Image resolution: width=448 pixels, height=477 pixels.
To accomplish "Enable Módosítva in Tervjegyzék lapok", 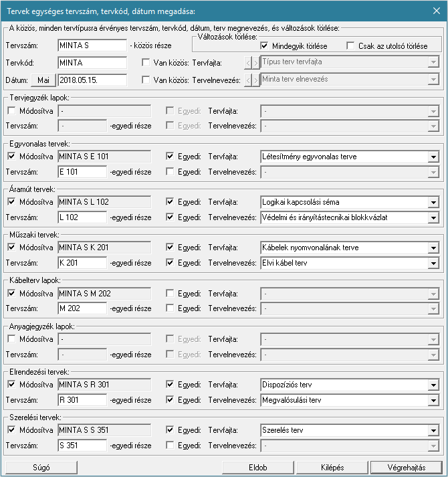I will tap(11, 111).
